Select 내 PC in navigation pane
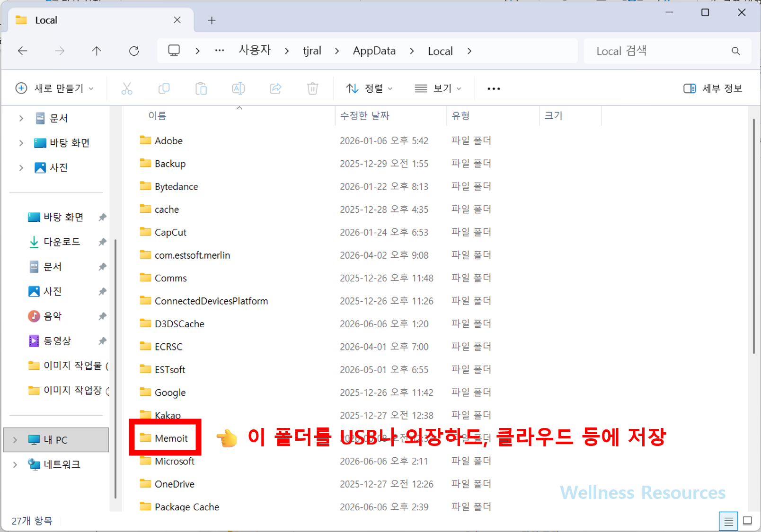This screenshot has height=532, width=761. [x=56, y=440]
